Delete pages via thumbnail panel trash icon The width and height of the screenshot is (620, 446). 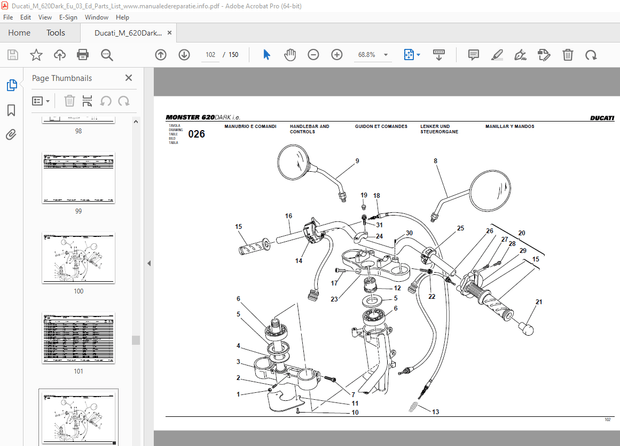pos(69,101)
